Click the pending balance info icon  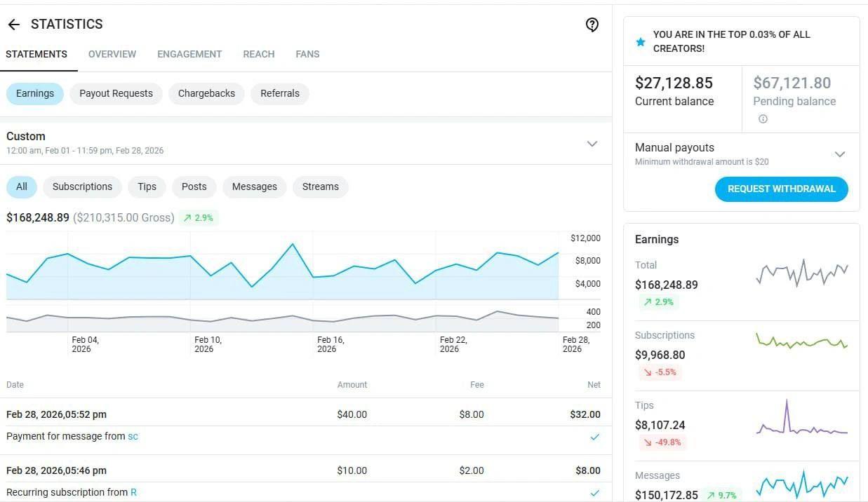[x=763, y=119]
